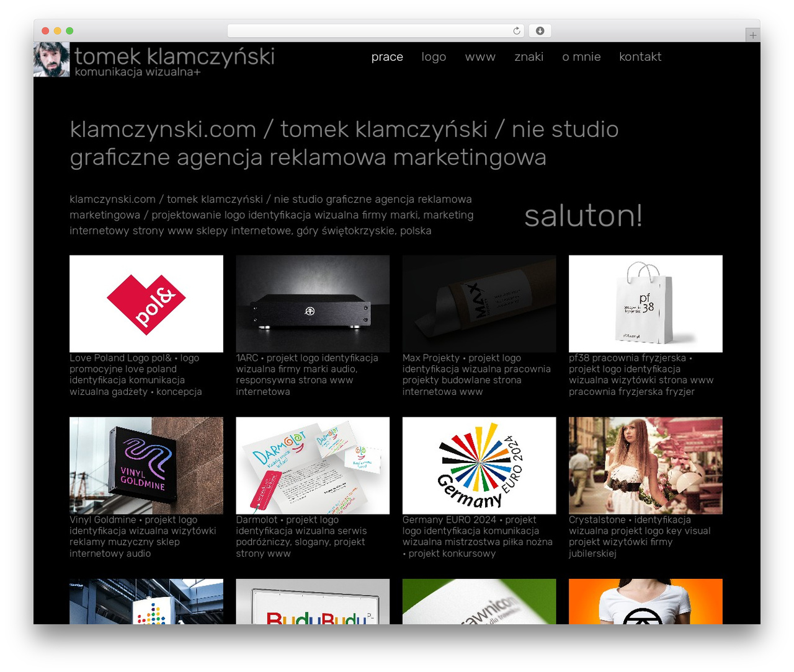Open the pf38 shopping bag thumbnail
The image size is (794, 672).
point(646,304)
